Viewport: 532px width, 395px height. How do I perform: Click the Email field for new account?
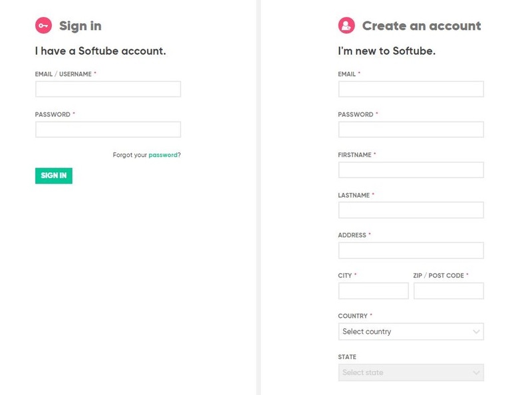pos(411,89)
